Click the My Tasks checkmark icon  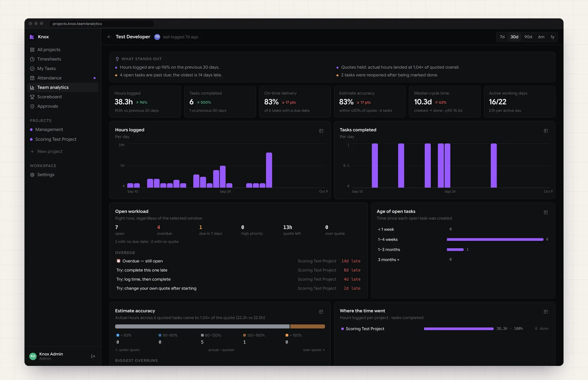tap(32, 69)
